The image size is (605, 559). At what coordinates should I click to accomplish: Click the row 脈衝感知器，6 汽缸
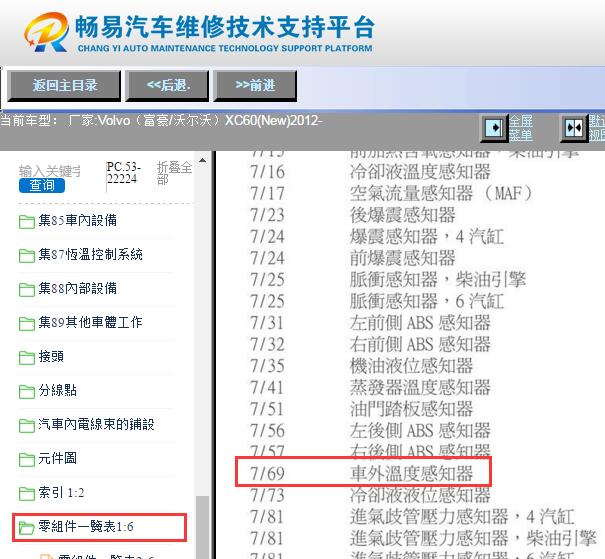(x=377, y=302)
